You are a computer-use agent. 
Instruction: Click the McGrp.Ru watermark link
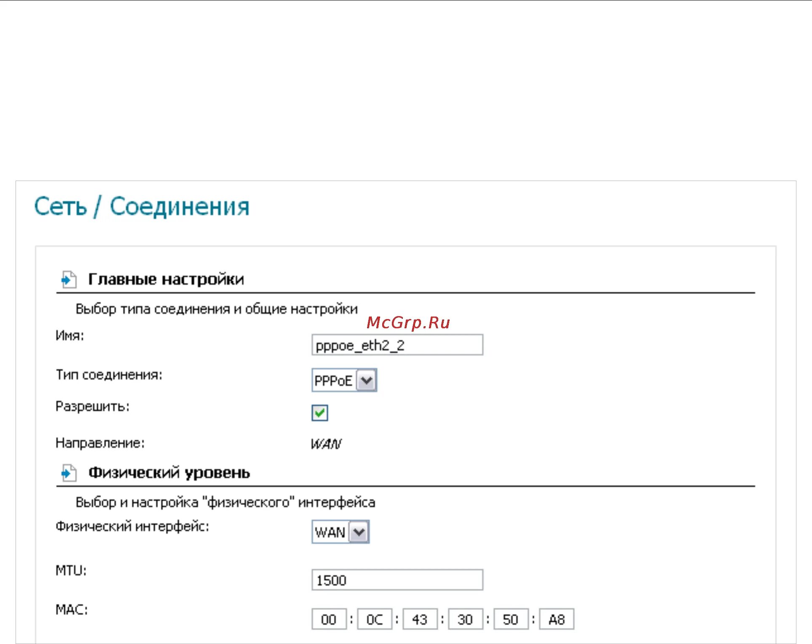coord(408,323)
